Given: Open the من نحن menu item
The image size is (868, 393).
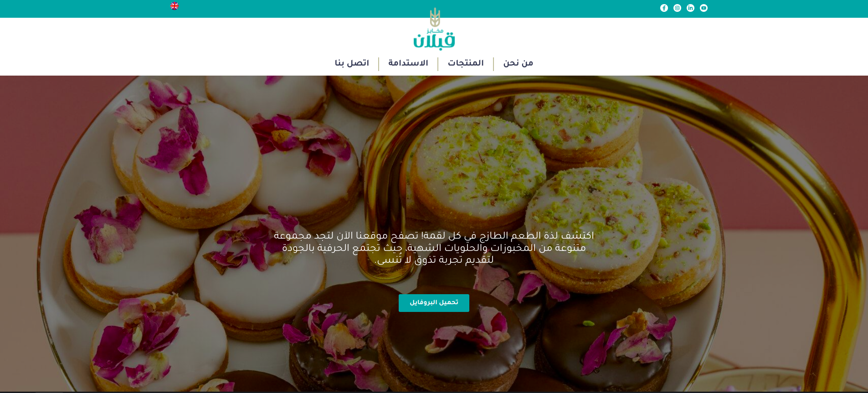Looking at the screenshot, I should pyautogui.click(x=518, y=63).
